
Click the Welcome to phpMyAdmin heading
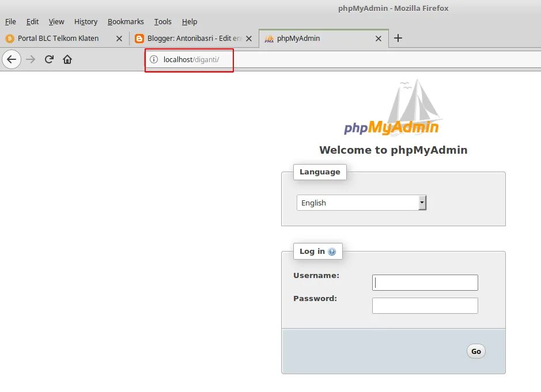394,150
